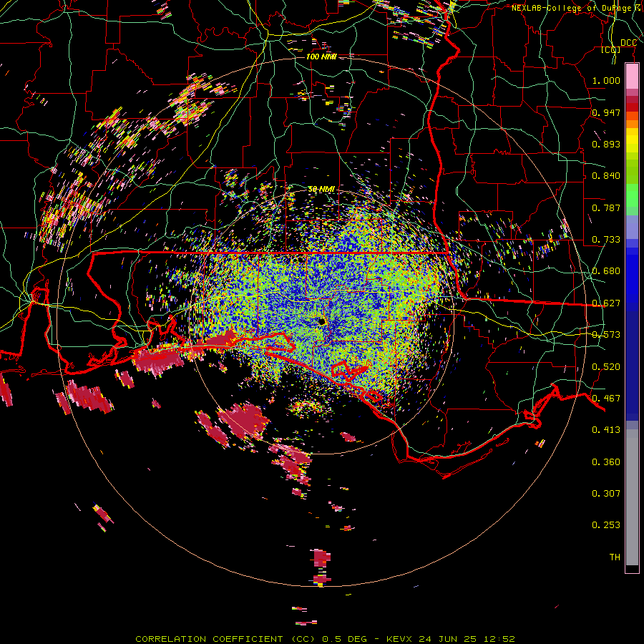Click the black radar site dot at center
This screenshot has height=644, width=644.
[322, 321]
